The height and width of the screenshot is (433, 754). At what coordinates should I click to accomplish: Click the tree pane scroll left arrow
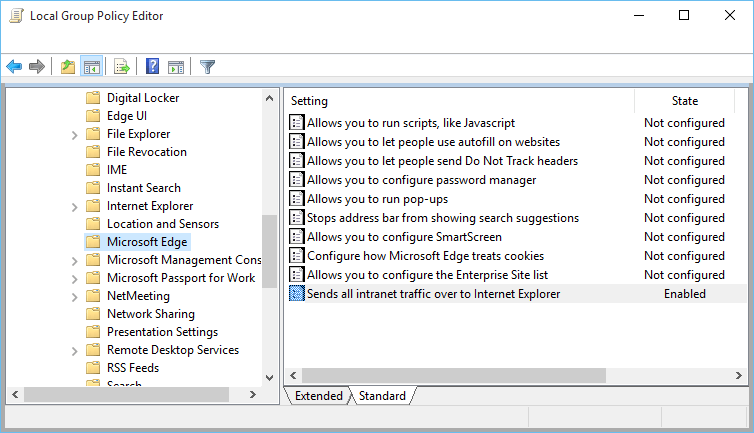[x=15, y=395]
